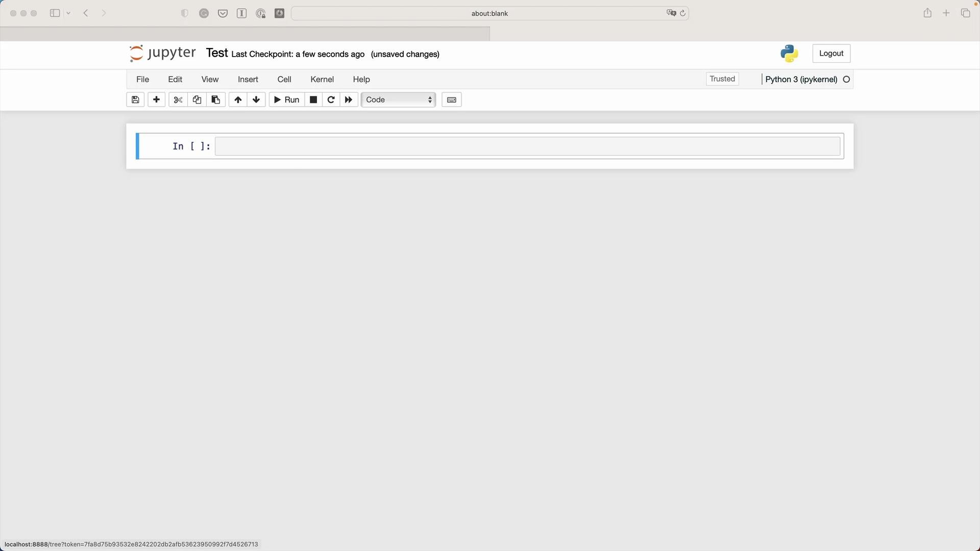Move selected cell up arrow
Image resolution: width=980 pixels, height=551 pixels.
[x=238, y=99]
